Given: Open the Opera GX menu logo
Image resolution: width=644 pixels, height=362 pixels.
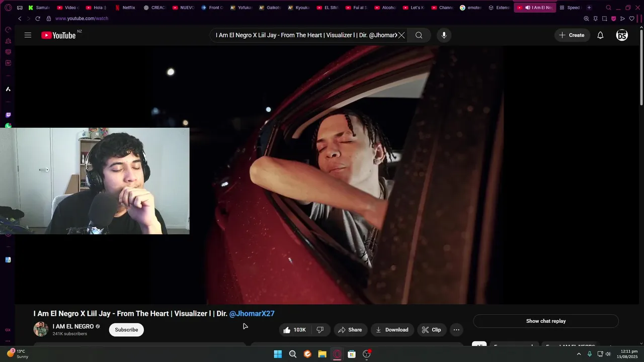Looking at the screenshot, I should pos(8,8).
